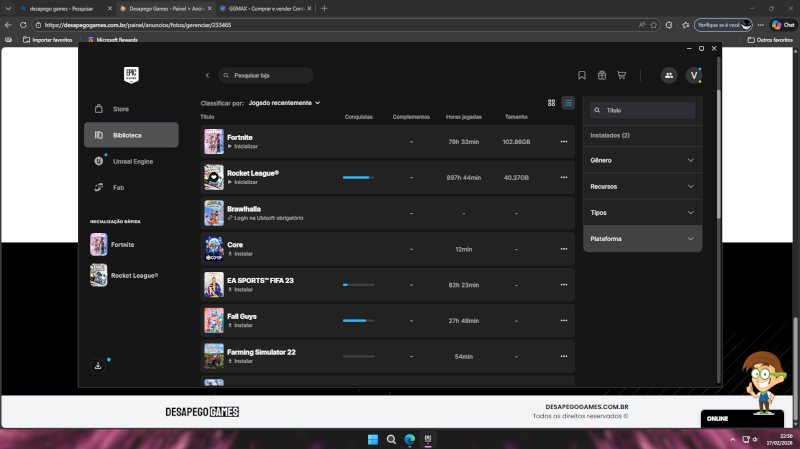Select Unreal Engine in the sidebar

132,161
